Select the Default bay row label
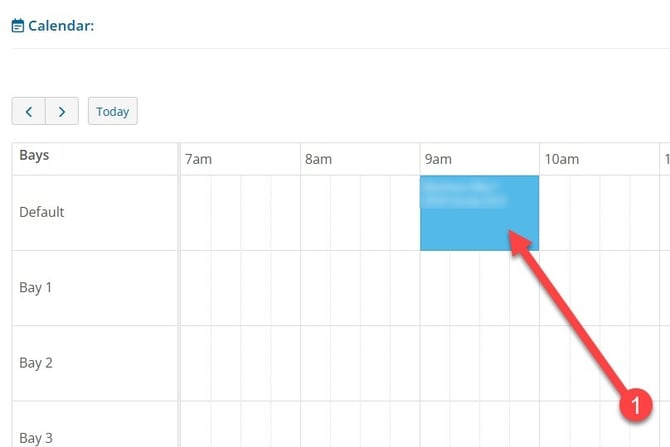Screen dimensions: 670x447 click(42, 212)
